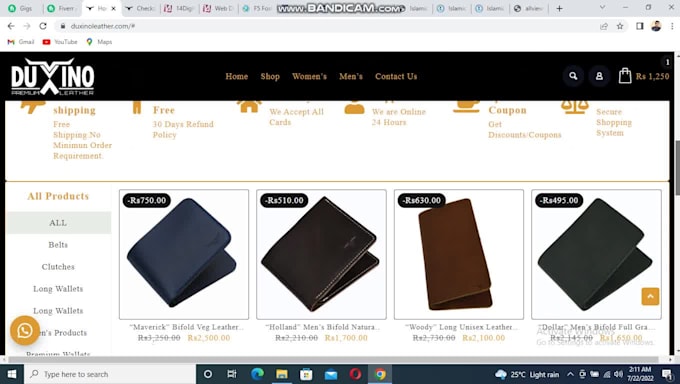Filter products by Belts
680x384 pixels.
[58, 245]
